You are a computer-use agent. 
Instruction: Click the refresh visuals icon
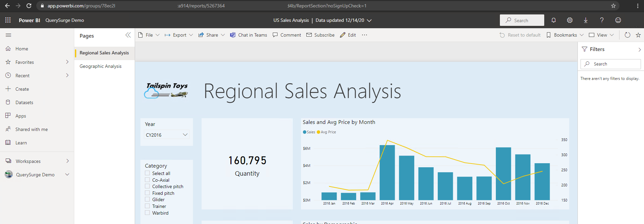click(x=627, y=35)
